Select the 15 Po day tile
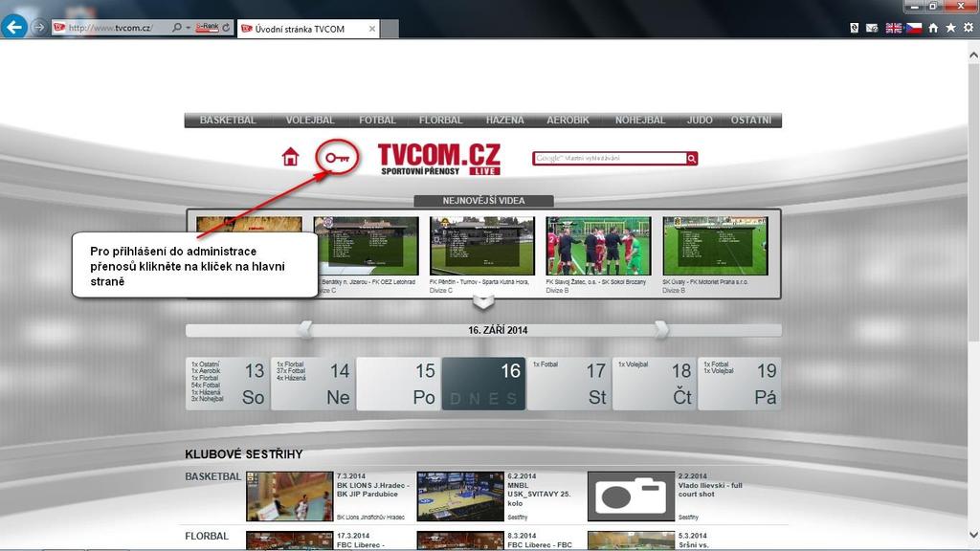 pyautogui.click(x=398, y=384)
